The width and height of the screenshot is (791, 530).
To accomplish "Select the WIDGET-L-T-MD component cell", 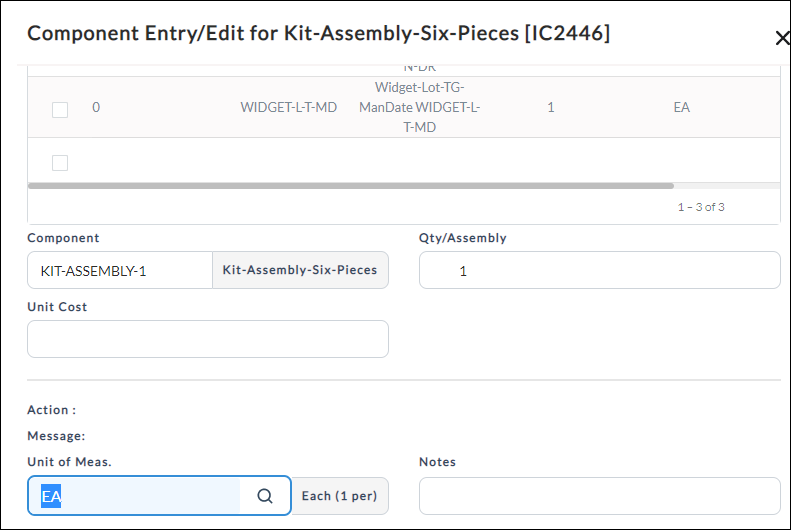I will (289, 107).
